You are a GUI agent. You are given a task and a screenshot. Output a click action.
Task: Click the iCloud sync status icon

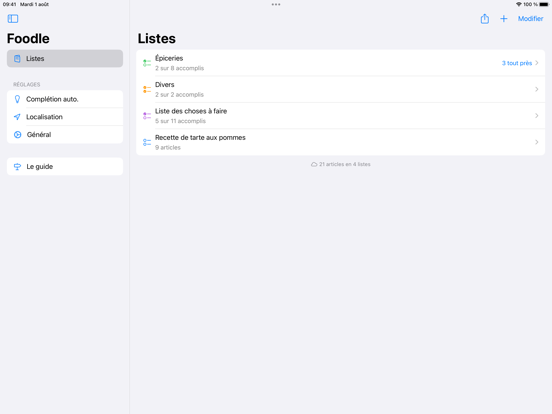click(314, 164)
